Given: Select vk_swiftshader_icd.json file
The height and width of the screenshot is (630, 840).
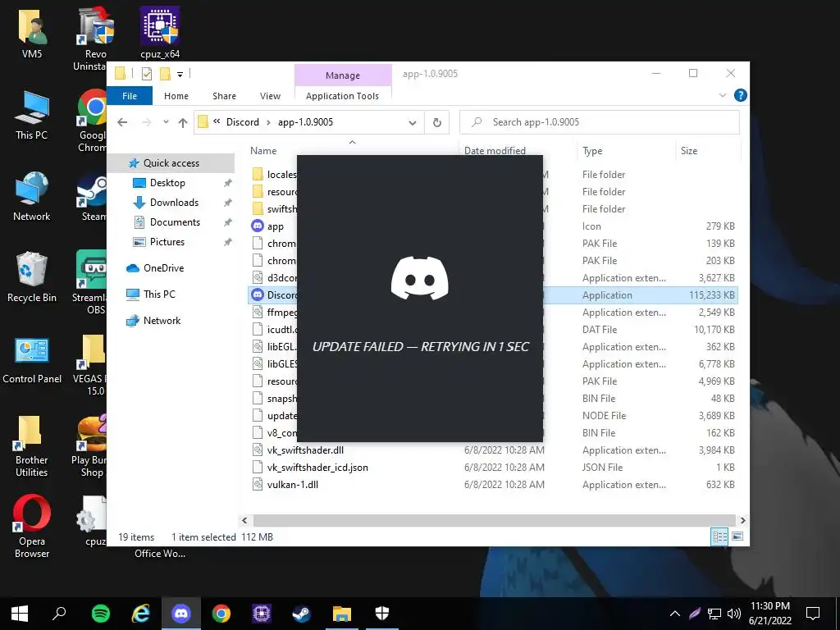Looking at the screenshot, I should point(317,467).
